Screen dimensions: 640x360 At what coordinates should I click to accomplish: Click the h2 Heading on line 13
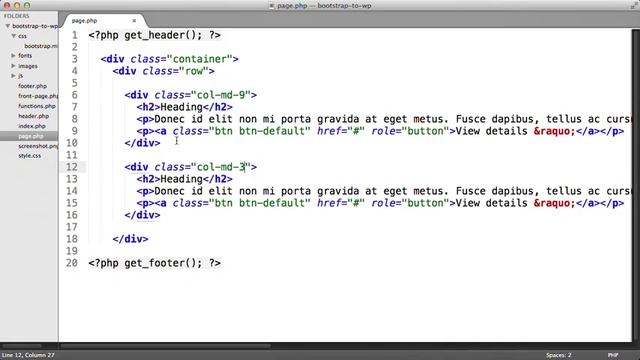coord(184,179)
